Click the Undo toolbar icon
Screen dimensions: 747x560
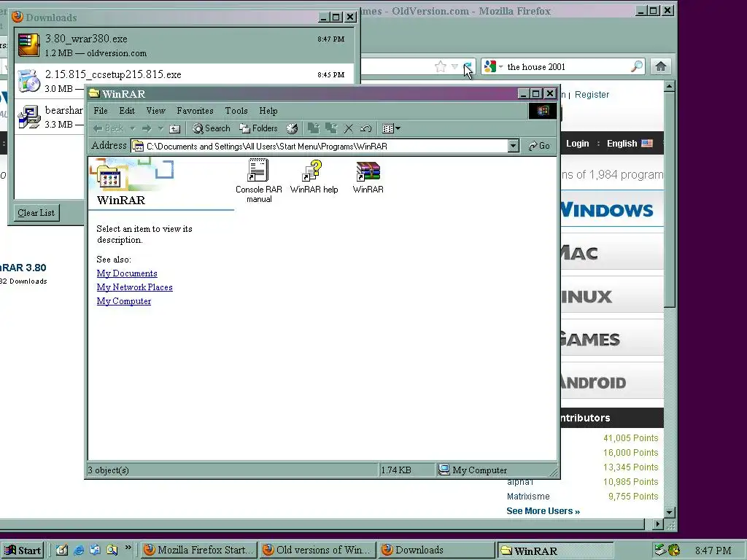[366, 128]
